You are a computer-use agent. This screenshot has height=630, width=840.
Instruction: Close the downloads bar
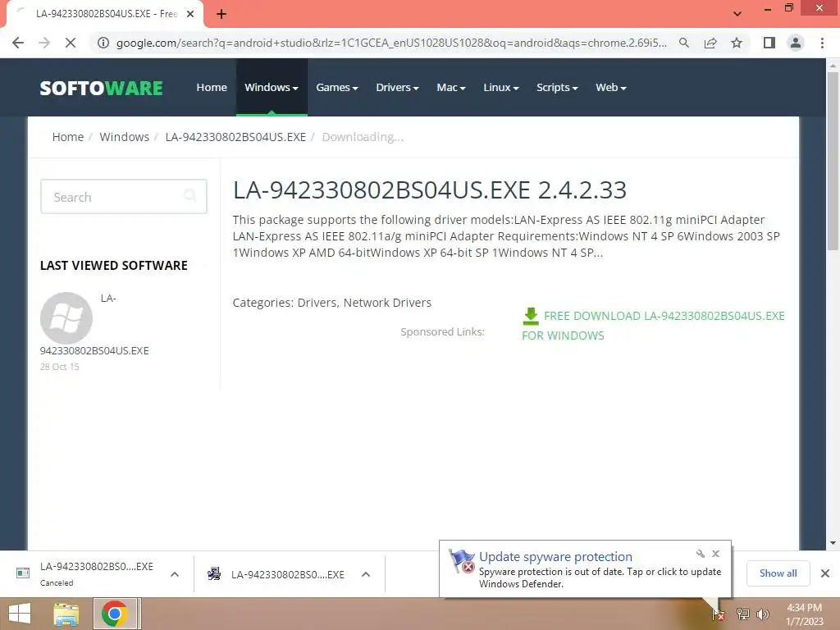tap(825, 573)
